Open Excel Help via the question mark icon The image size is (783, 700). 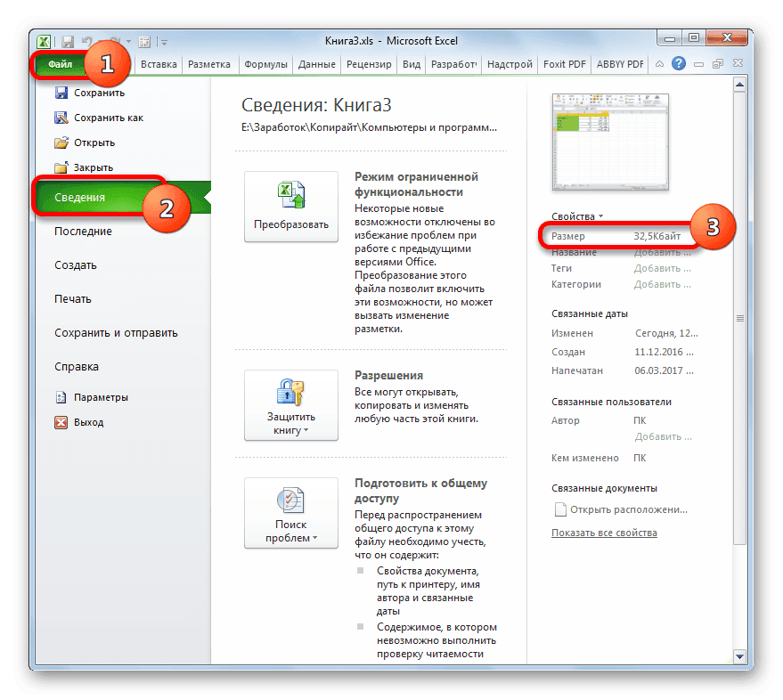[x=678, y=63]
